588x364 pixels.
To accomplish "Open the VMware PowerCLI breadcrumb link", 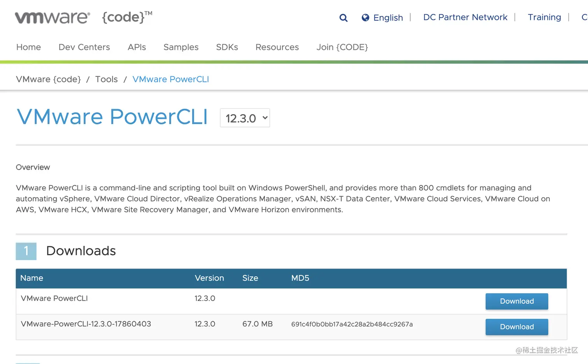I will (170, 79).
